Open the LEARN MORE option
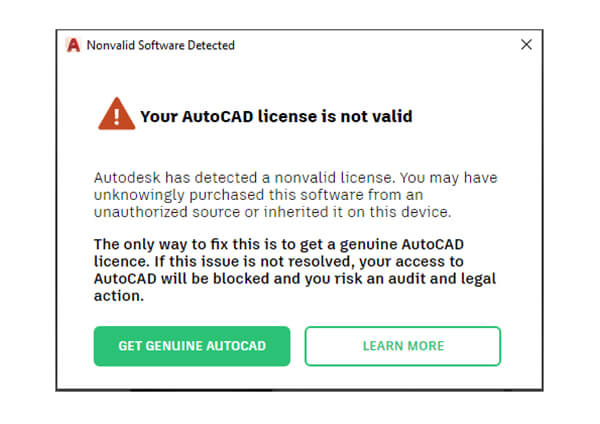The image size is (600, 424). (403, 346)
